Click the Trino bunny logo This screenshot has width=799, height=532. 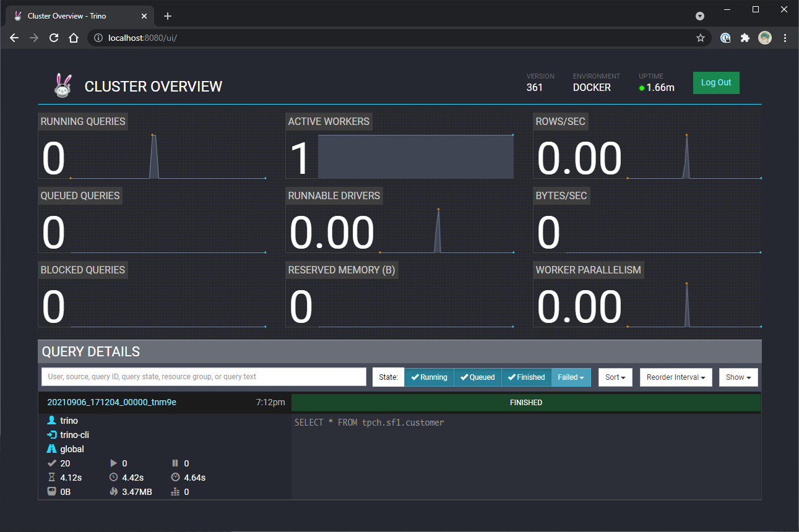pyautogui.click(x=63, y=86)
